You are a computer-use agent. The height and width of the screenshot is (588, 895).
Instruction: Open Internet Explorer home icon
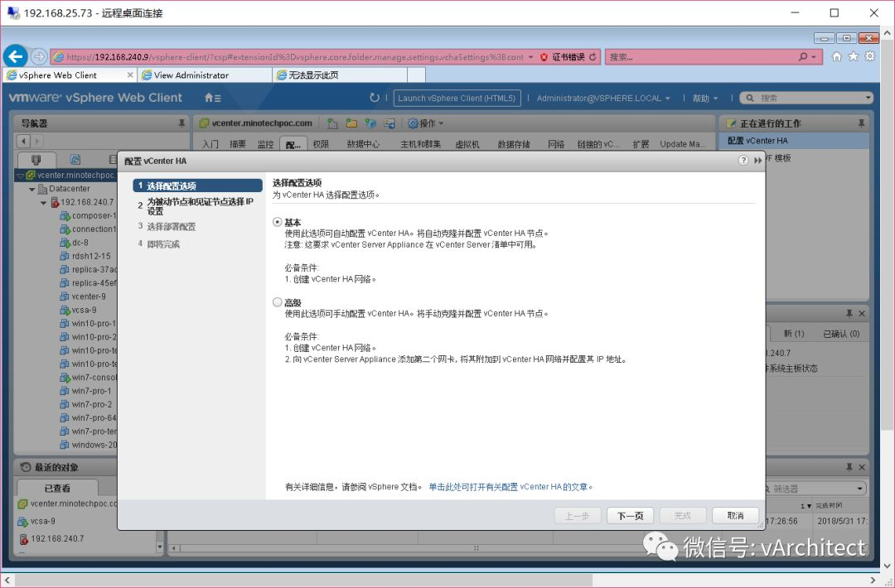pyautogui.click(x=837, y=56)
